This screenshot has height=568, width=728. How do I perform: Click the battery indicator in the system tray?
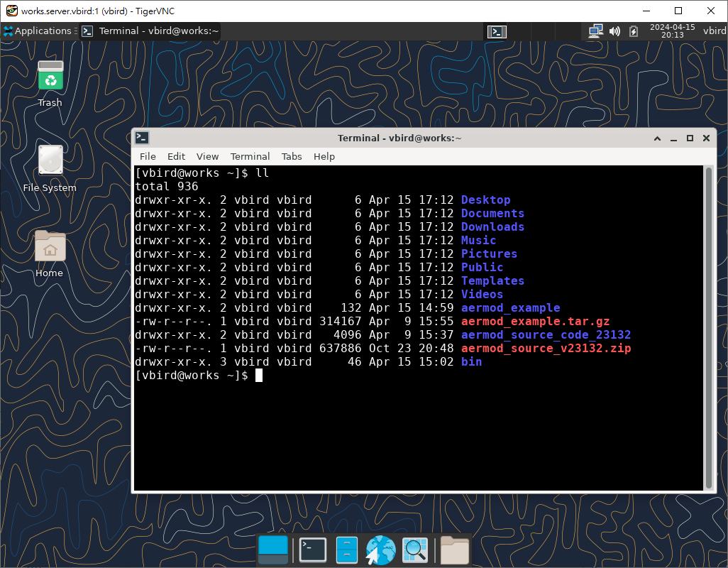(632, 31)
